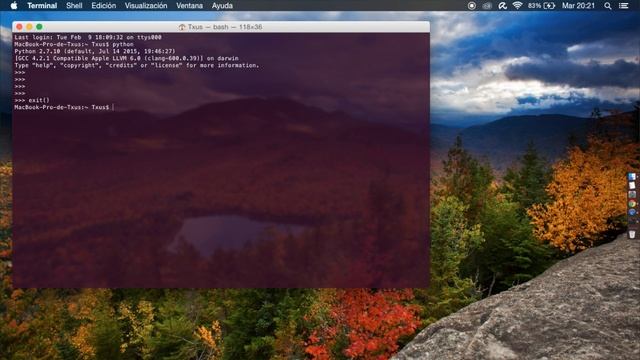Image resolution: width=640 pixels, height=360 pixels.
Task: Click the Type "help", "copyright" information line
Action: (x=137, y=65)
